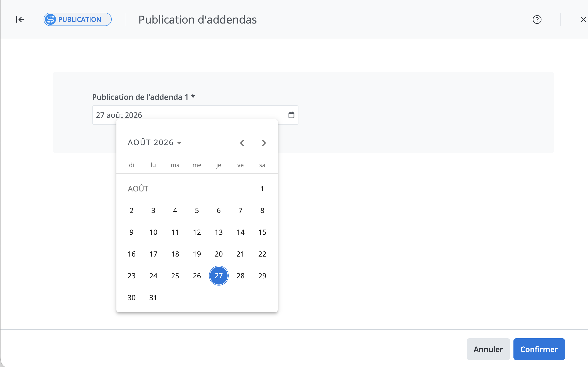
Task: Choose August 21 in the calendar
Action: (x=241, y=254)
